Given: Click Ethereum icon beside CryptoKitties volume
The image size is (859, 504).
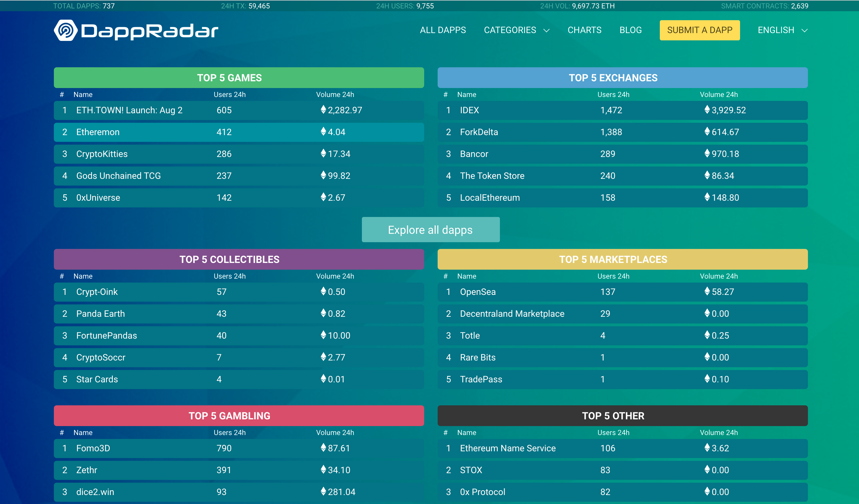Looking at the screenshot, I should 323,153.
